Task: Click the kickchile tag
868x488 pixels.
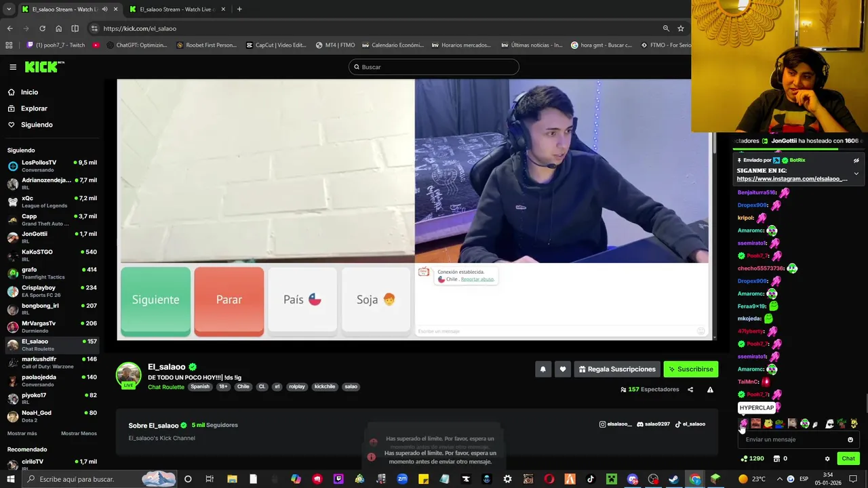Action: click(325, 387)
